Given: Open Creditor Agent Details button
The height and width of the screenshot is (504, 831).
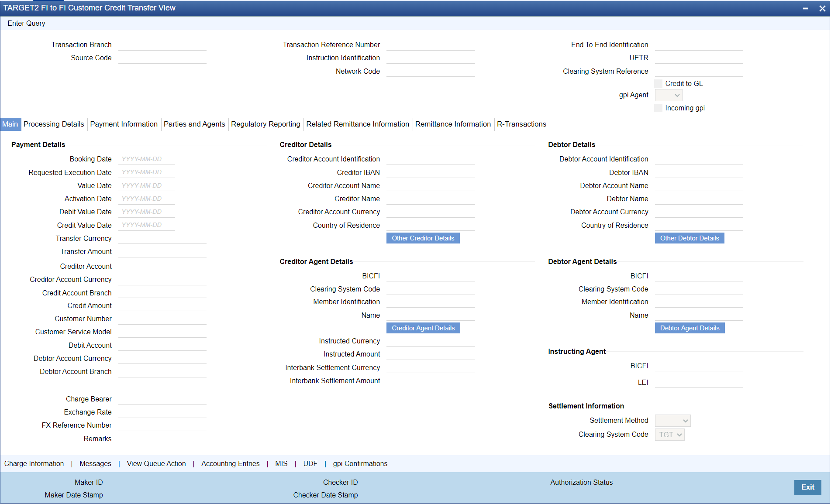Looking at the screenshot, I should click(x=423, y=328).
